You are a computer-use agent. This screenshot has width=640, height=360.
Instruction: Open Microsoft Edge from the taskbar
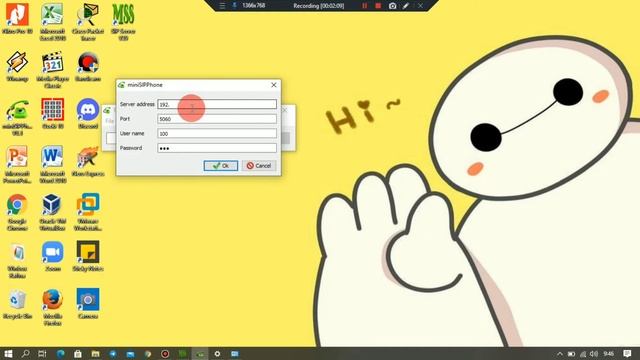point(60,353)
